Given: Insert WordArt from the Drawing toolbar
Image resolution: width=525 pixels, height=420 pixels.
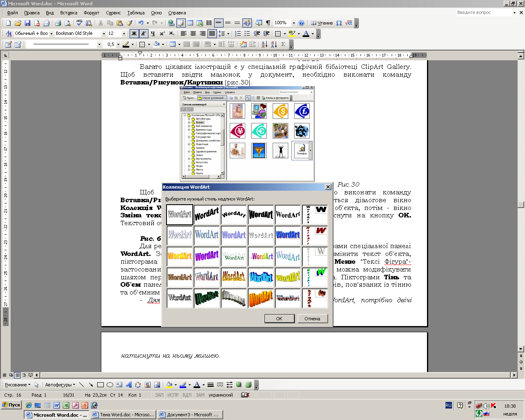Looking at the screenshot, I should [128, 385].
